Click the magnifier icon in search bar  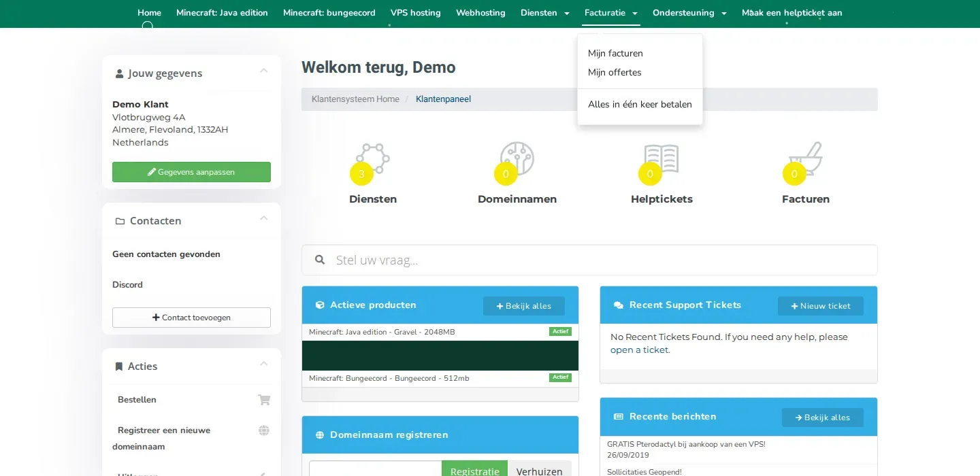[320, 260]
